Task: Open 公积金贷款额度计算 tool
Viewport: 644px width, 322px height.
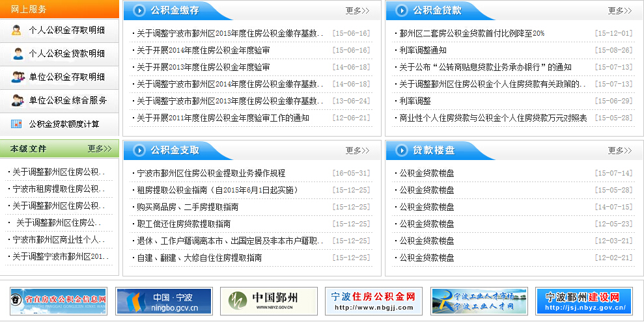Action: 64,124
